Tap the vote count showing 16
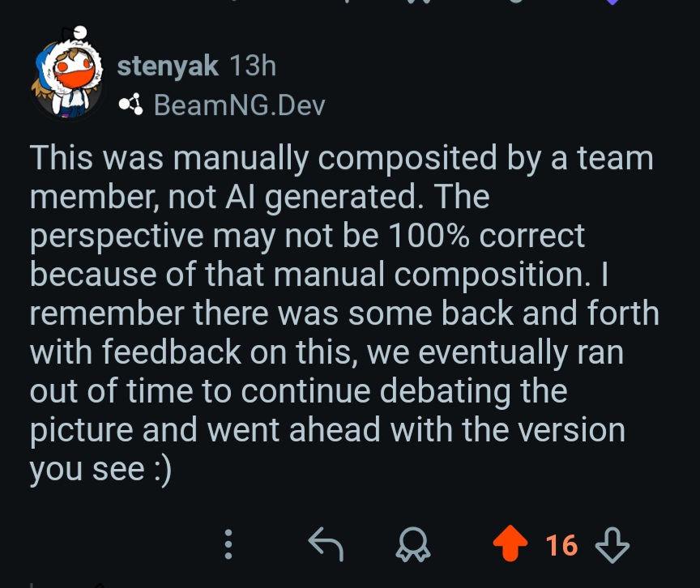Viewport: 700px width, 588px height. 561,545
